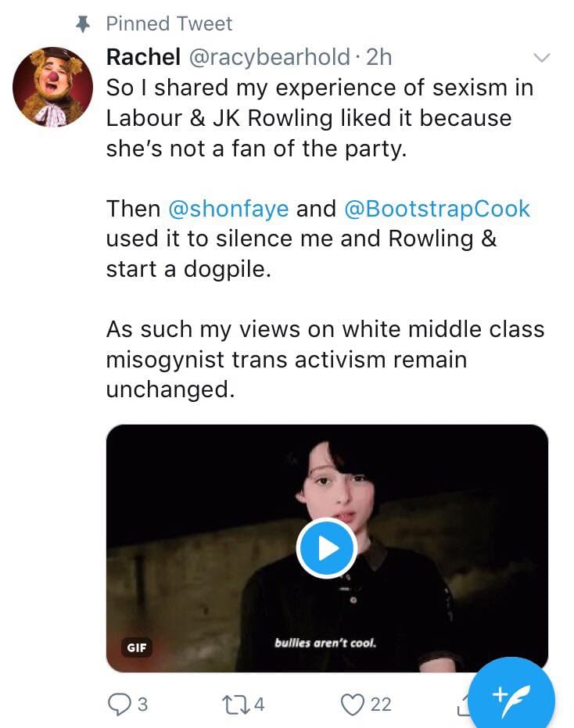Click the pinned tweet pushpin icon
This screenshot has height=728, width=574.
83,23
